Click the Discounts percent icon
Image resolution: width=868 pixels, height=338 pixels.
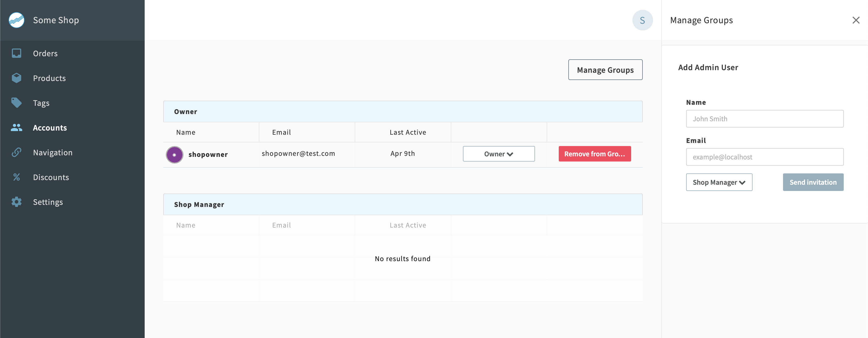pyautogui.click(x=17, y=177)
